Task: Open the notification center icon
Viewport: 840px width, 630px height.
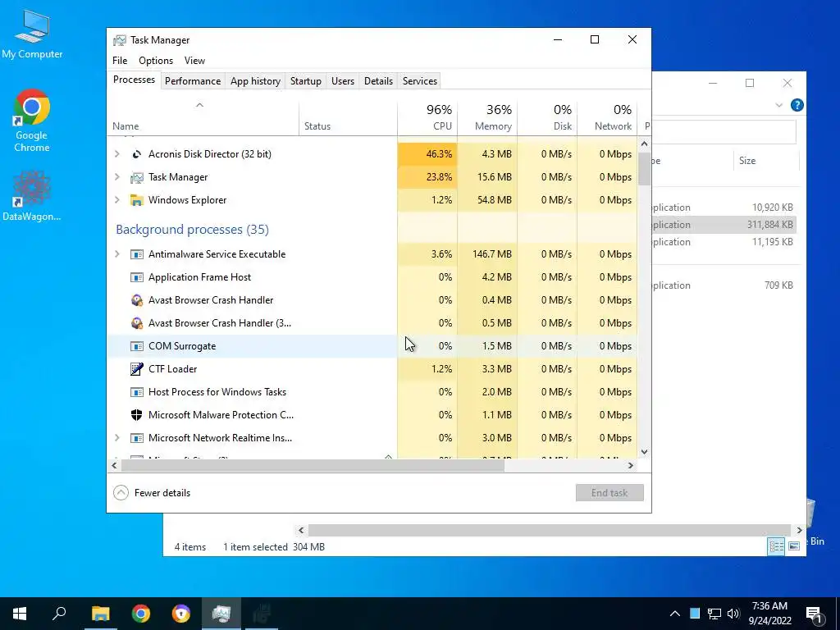Action: pos(815,614)
